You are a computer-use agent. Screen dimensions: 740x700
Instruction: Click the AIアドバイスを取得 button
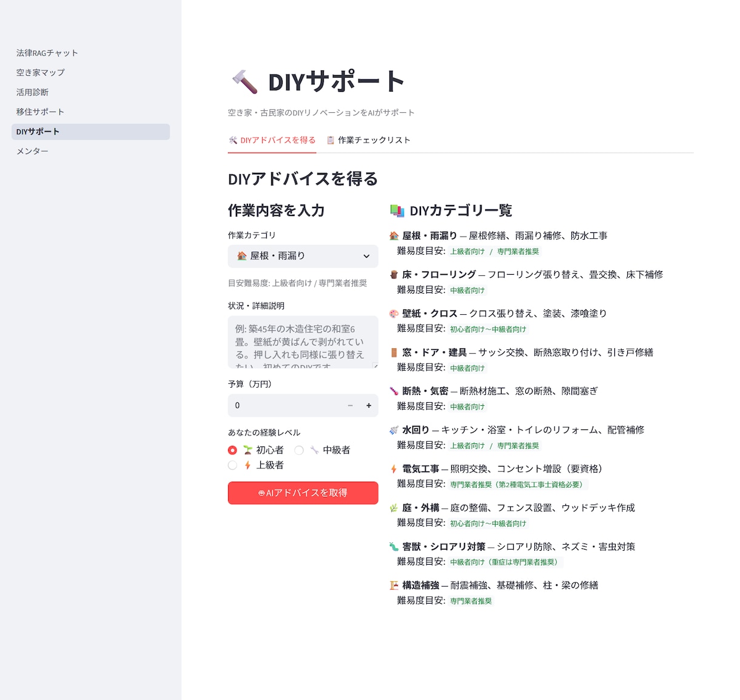[303, 493]
